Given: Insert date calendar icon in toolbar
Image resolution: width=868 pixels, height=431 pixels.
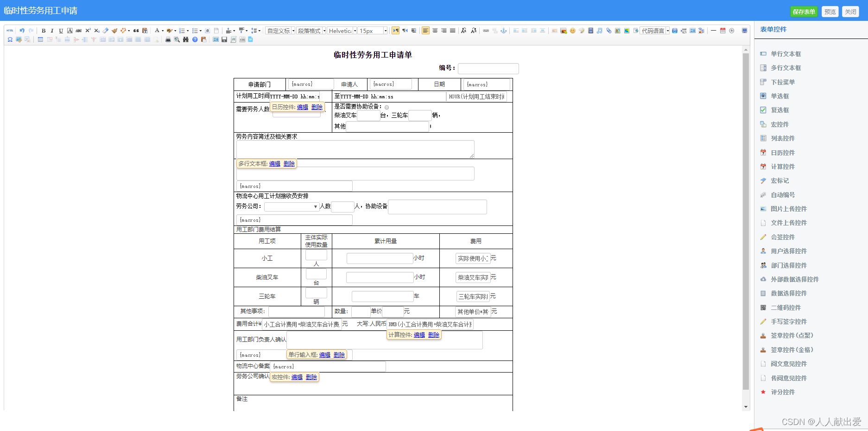Looking at the screenshot, I should tap(722, 31).
